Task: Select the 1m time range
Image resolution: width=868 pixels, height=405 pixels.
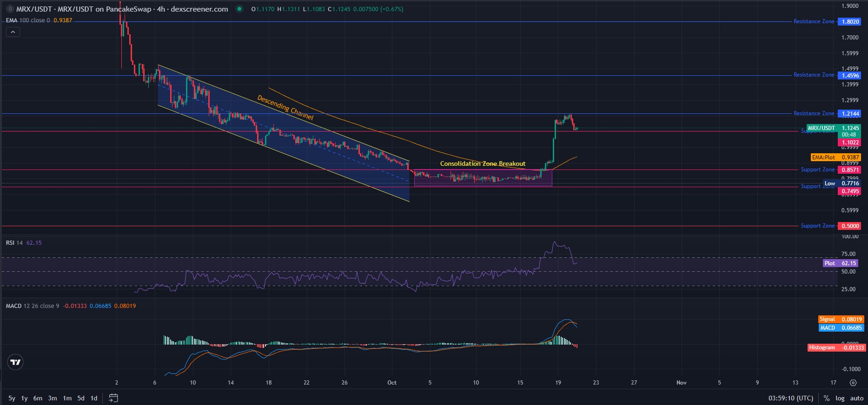Action: pos(67,398)
